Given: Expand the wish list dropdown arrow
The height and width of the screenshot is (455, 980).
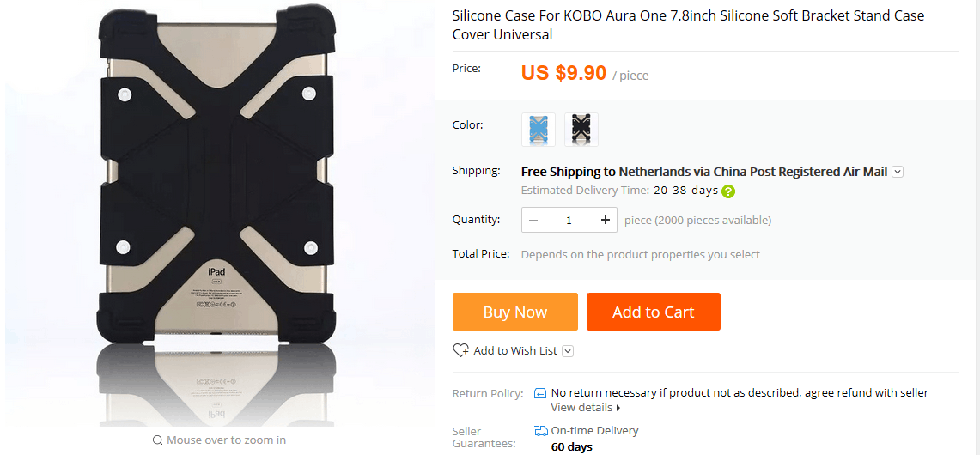Looking at the screenshot, I should [568, 351].
